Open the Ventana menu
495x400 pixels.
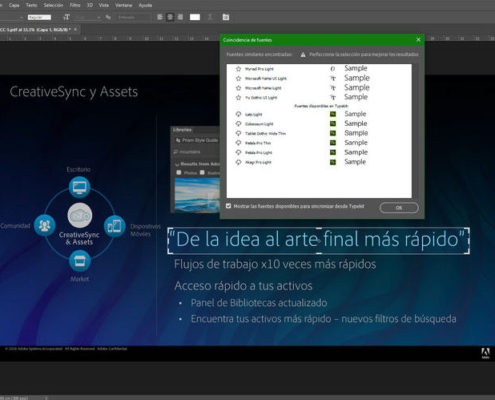(x=123, y=5)
